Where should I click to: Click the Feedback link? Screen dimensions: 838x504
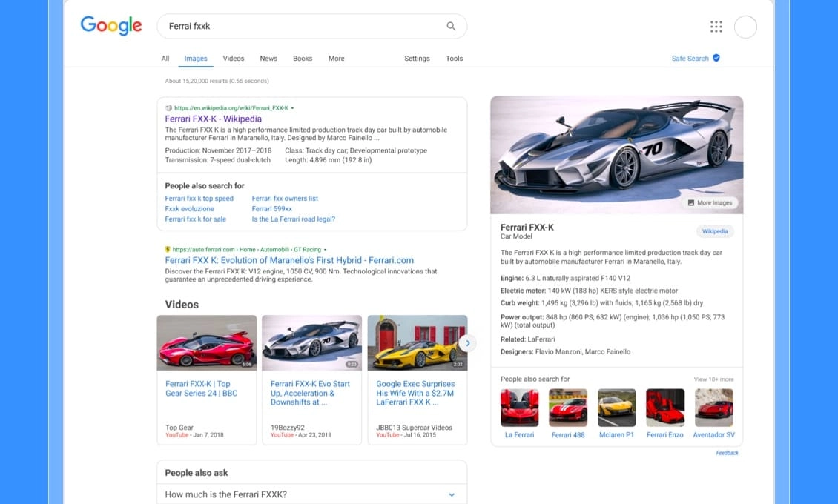point(727,453)
